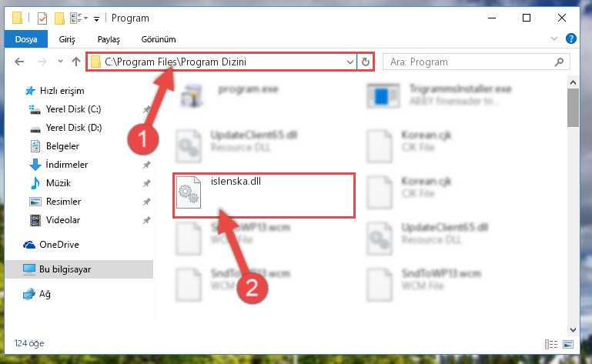The width and height of the screenshot is (592, 364).
Task: Toggle the pin next to Müzik
Action: coord(147,183)
